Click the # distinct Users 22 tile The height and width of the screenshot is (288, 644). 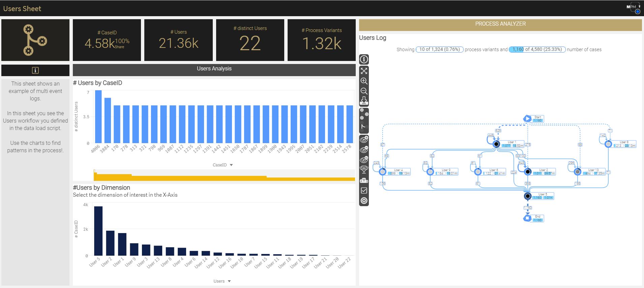250,40
